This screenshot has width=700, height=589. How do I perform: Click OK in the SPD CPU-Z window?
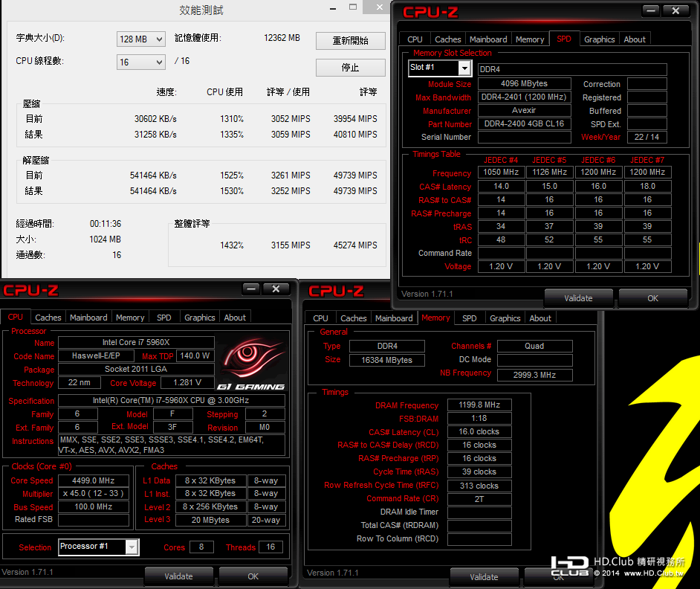652,298
